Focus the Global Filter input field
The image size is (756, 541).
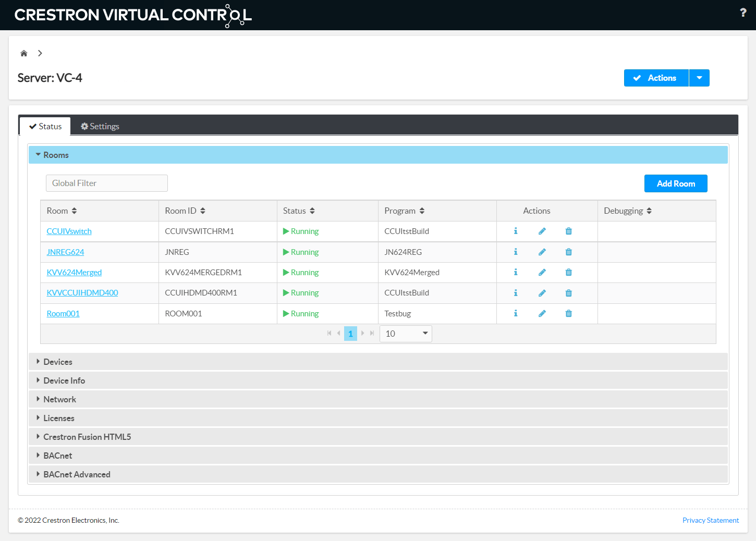click(107, 183)
